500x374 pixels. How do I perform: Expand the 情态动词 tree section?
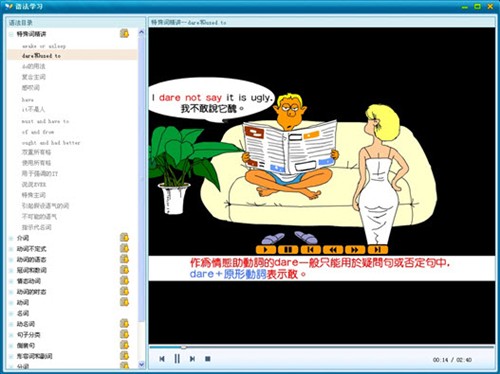11,281
